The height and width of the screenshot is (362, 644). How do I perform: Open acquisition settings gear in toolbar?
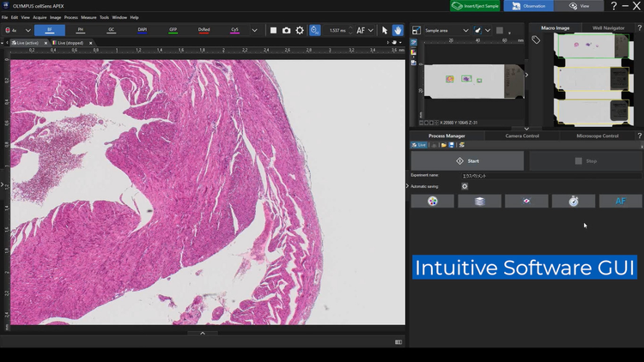tap(300, 30)
